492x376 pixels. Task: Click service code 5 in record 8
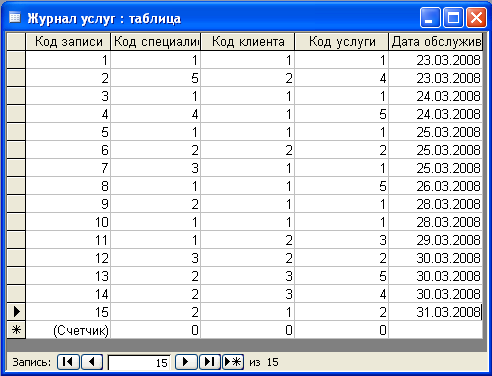[342, 186]
